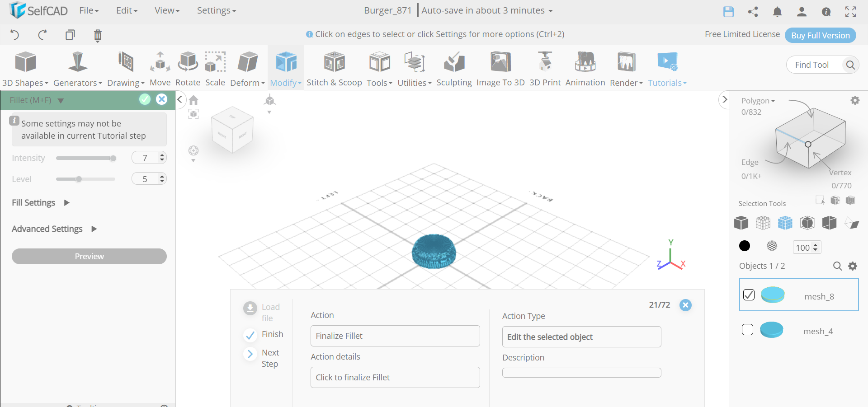Open the Animation tool
Screen dimensions: 868x407
[x=585, y=69]
